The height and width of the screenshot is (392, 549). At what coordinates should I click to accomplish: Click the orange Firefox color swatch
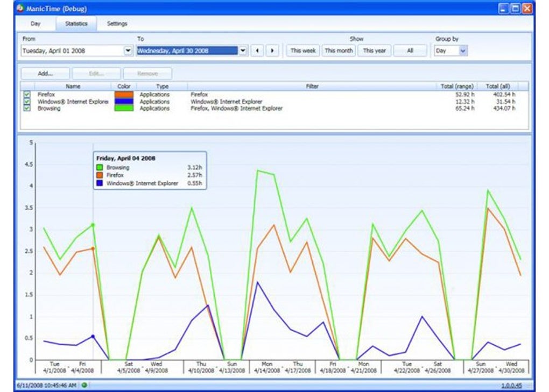124,95
